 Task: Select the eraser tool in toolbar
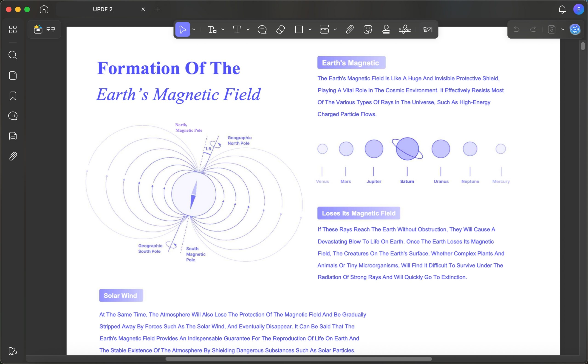pyautogui.click(x=280, y=29)
